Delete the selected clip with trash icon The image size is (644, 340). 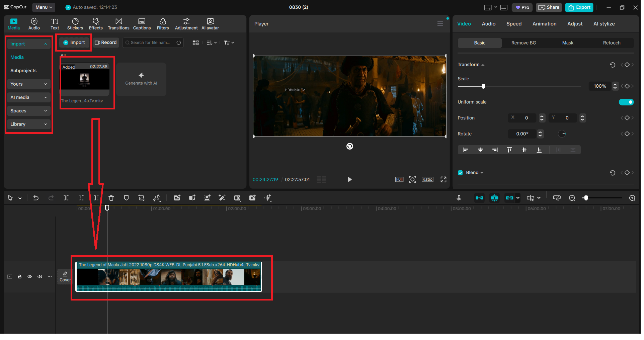(x=111, y=198)
